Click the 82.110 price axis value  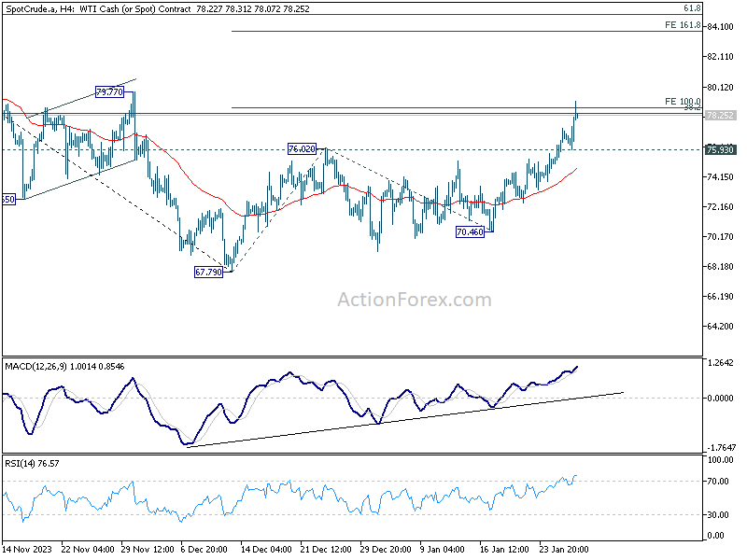720,57
